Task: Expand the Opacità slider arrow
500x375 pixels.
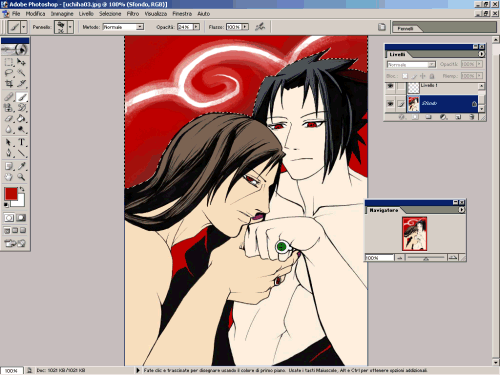Action: 196,27
